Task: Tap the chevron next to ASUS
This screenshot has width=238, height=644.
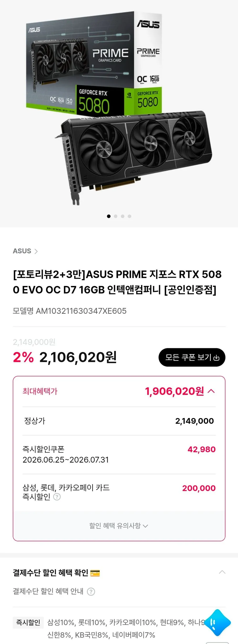Action: click(36, 251)
